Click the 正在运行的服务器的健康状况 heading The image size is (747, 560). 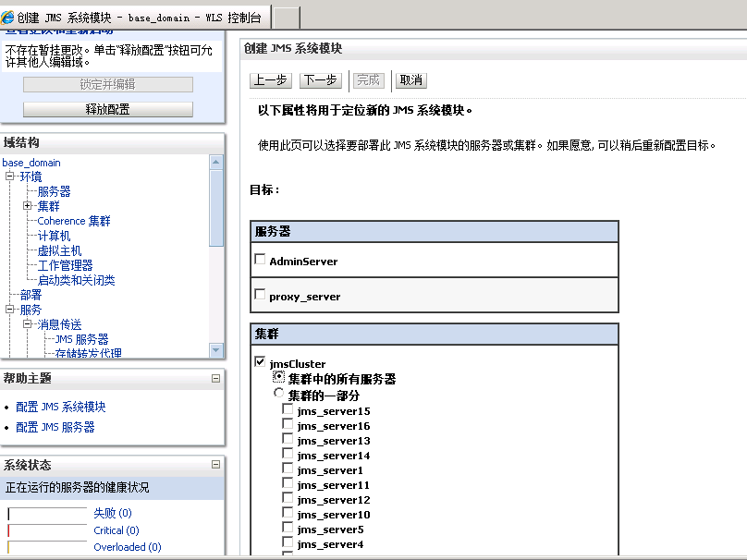77,487
